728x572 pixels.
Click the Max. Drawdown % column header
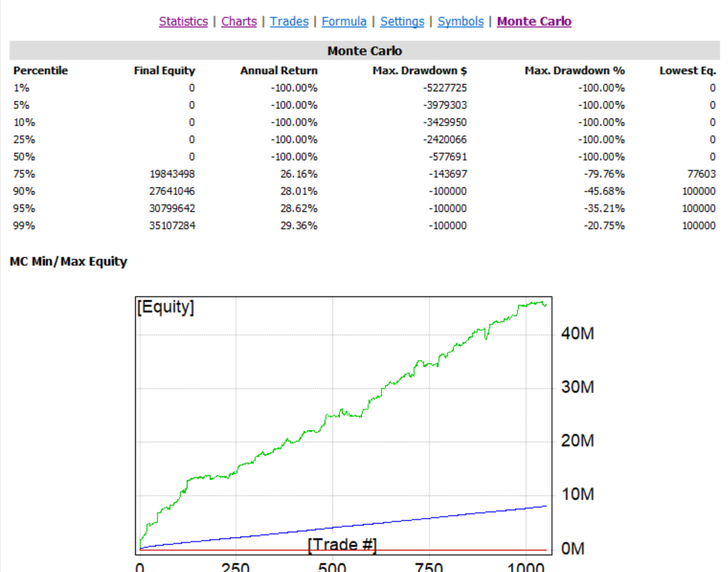click(574, 71)
